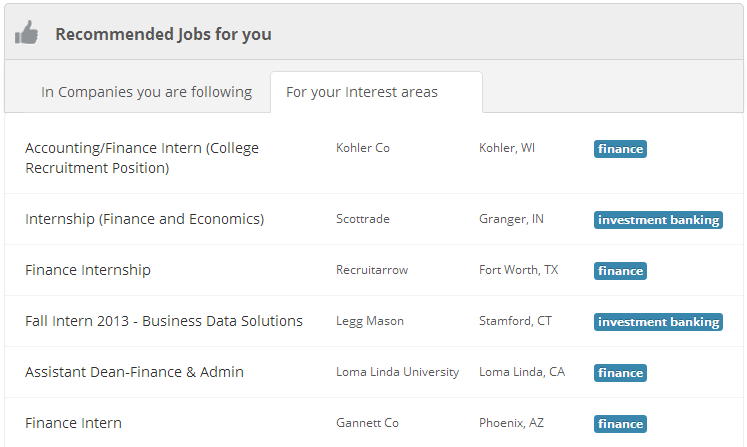Click the finance tag on Recruitarrow row
This screenshot has height=447, width=747.
pos(620,271)
